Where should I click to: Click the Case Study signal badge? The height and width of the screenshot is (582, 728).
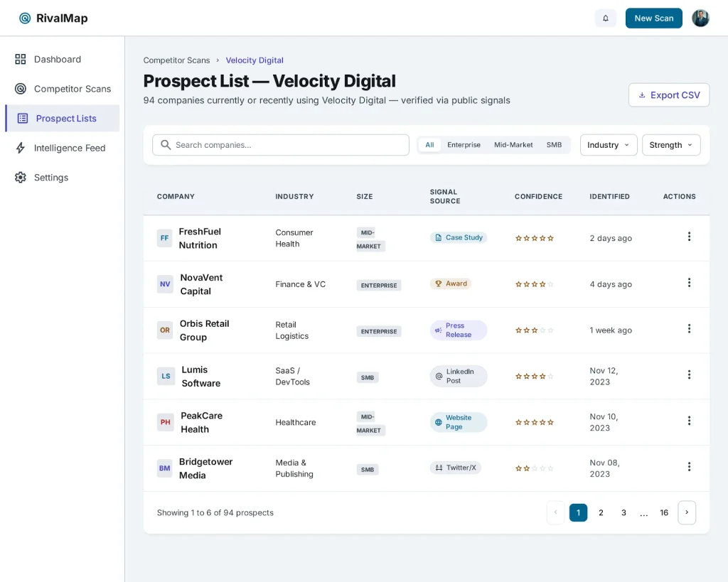459,237
